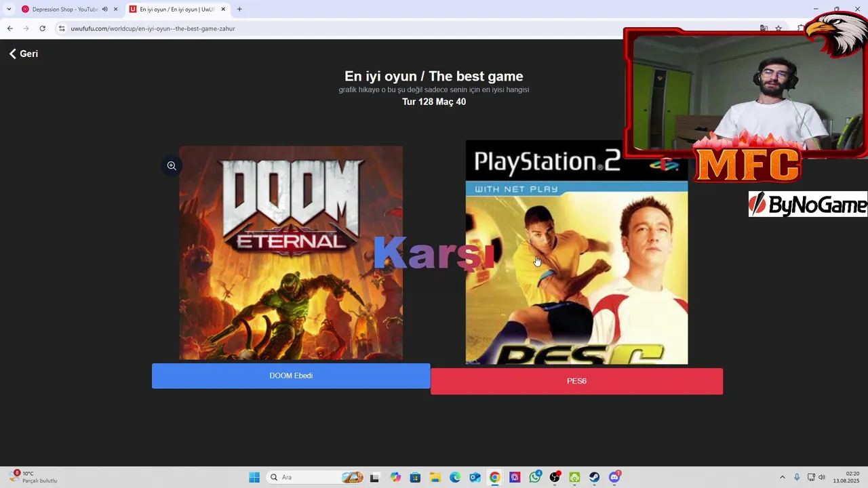Open the green camera app on taskbar
The image size is (868, 488).
(574, 477)
